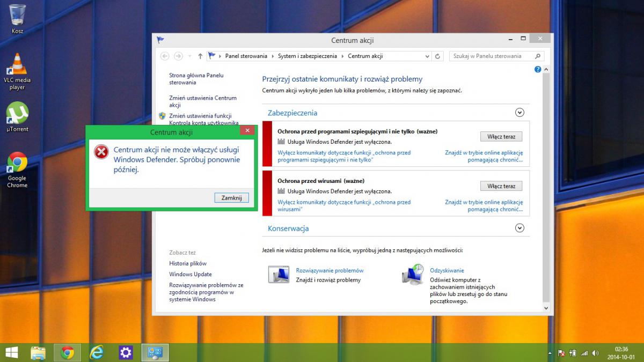This screenshot has width=644, height=362.
Task: Click the scrollbar down arrow in Centrum akcji
Action: click(546, 308)
